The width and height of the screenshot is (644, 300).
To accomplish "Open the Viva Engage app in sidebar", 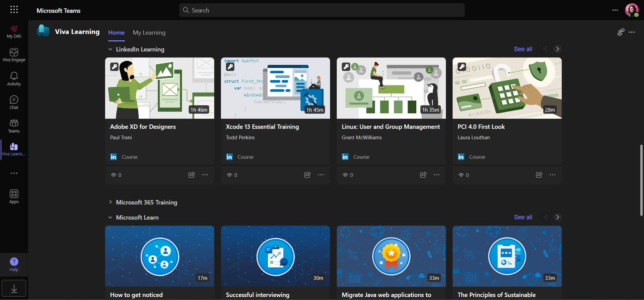I will 14,55.
